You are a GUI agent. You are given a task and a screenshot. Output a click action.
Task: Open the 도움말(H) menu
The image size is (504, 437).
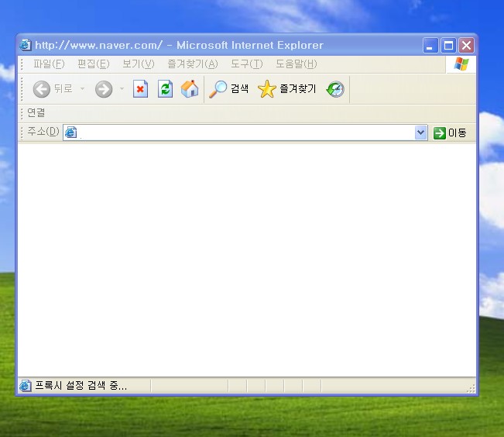point(296,64)
